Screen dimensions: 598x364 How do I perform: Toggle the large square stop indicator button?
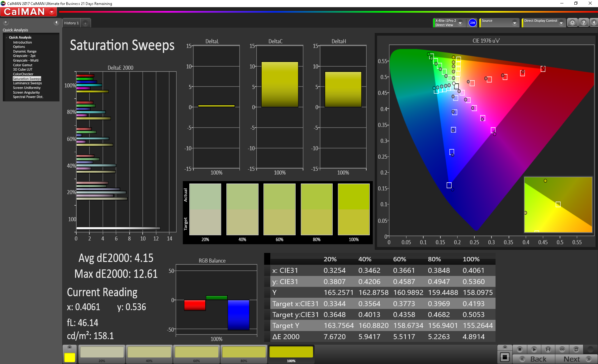click(505, 357)
